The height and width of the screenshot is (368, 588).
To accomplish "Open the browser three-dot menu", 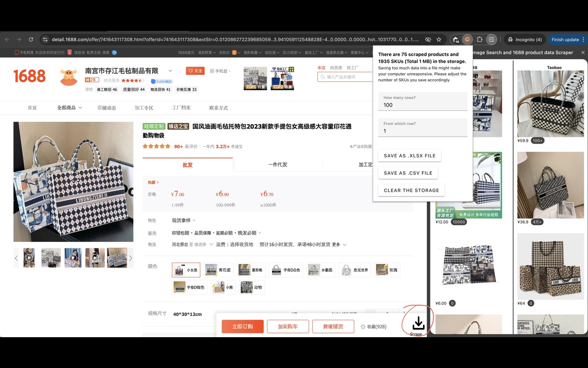I will [583, 40].
